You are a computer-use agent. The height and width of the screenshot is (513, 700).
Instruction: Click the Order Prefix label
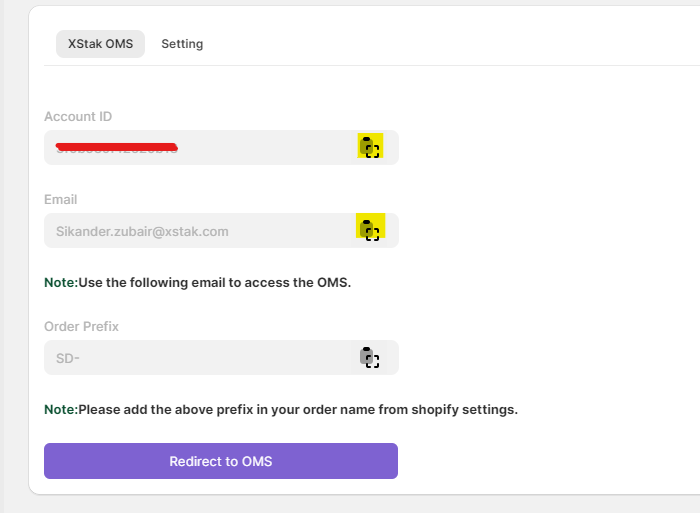point(82,326)
